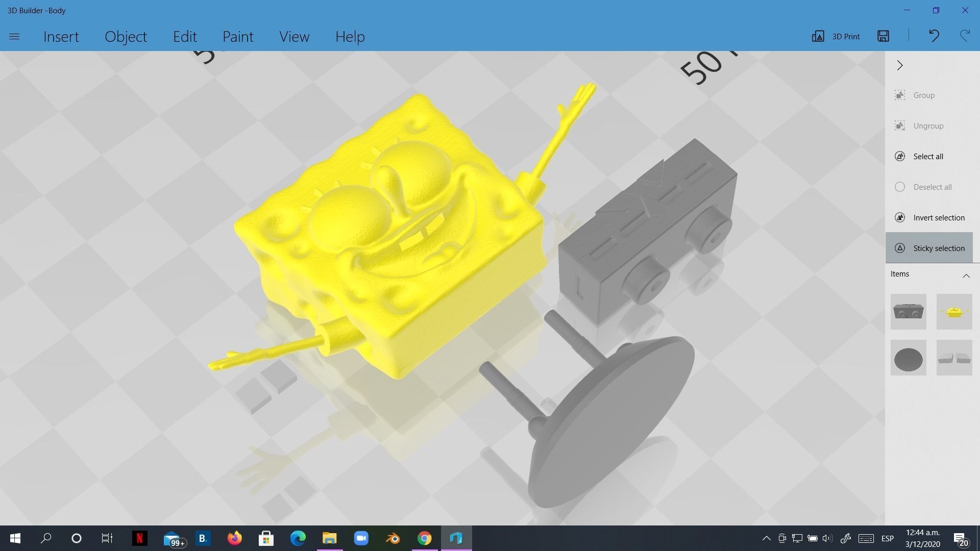The width and height of the screenshot is (980, 551).
Task: Open the volume control in tray
Action: [827, 538]
